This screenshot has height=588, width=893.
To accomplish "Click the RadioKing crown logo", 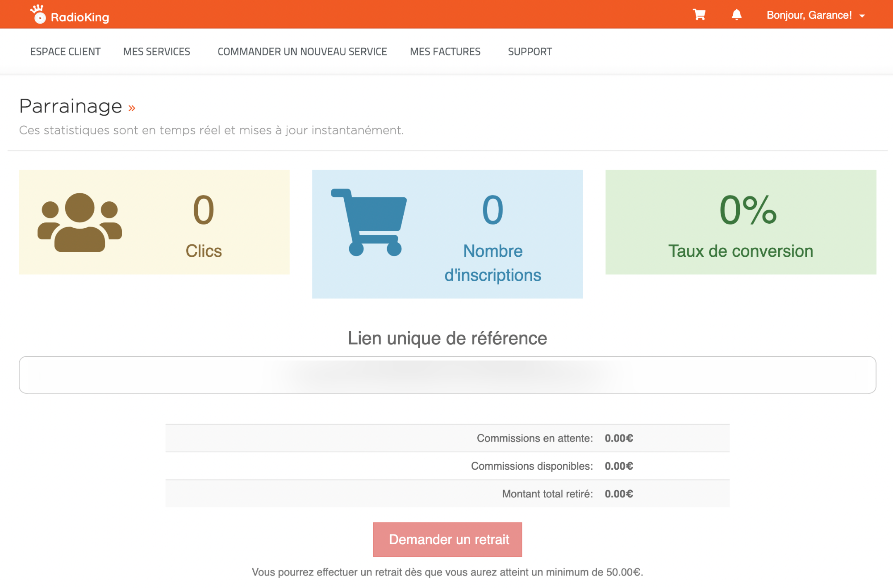I will coord(38,14).
